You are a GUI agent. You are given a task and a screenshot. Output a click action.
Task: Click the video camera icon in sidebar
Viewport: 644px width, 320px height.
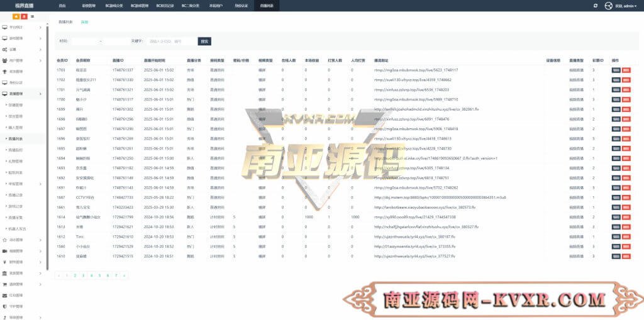(5, 250)
